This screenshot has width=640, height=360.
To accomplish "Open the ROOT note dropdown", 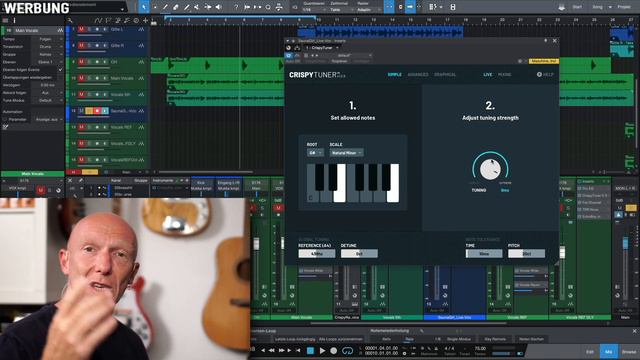I will [x=315, y=153].
